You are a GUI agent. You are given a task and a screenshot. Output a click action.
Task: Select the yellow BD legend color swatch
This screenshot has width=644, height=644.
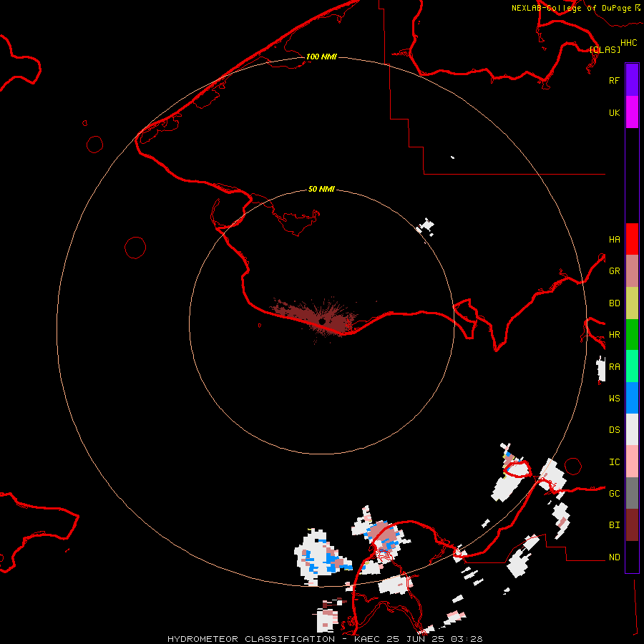click(632, 303)
